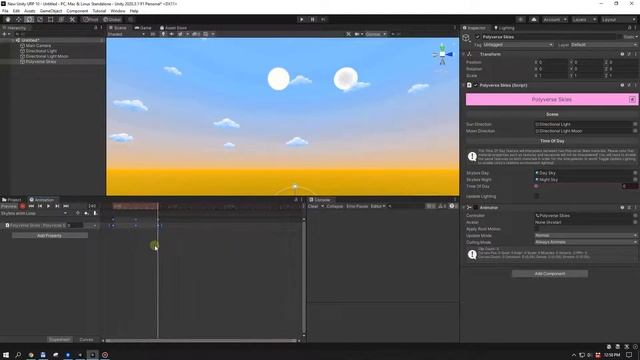Open the Layout dropdown

click(x=618, y=19)
